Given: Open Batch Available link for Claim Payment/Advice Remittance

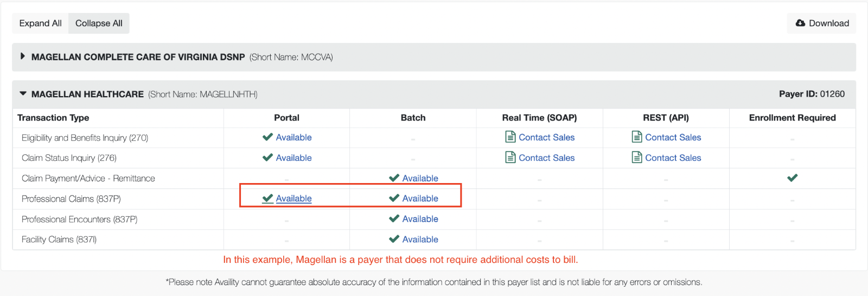Looking at the screenshot, I should (x=420, y=178).
